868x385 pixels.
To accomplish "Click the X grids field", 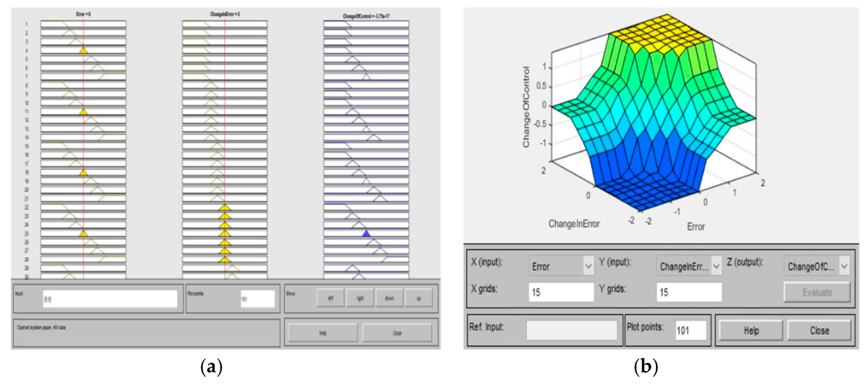I will (561, 292).
